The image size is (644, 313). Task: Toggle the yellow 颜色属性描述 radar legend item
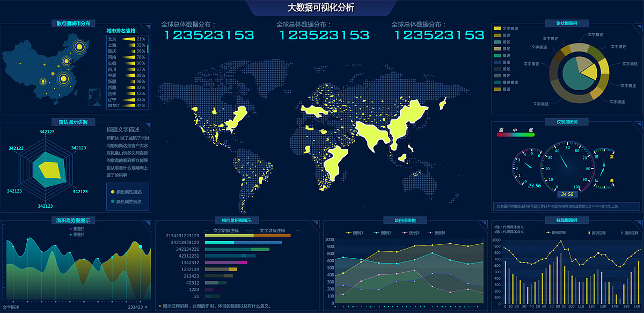[128, 192]
